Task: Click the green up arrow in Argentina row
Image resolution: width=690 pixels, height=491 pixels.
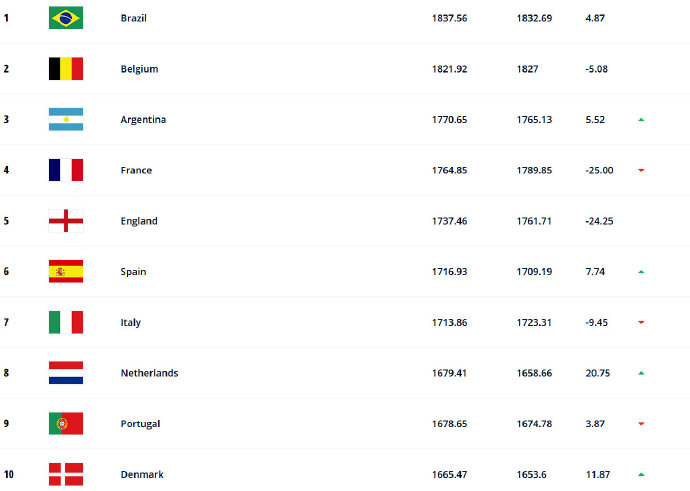Action: pyautogui.click(x=641, y=120)
